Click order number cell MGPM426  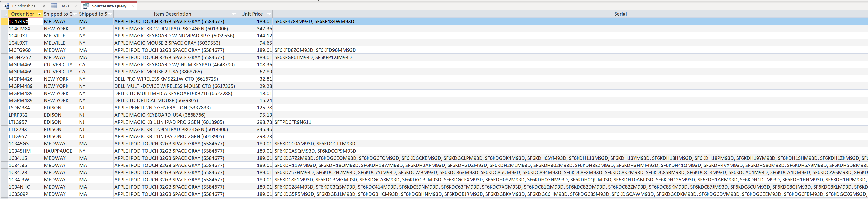tap(26, 79)
